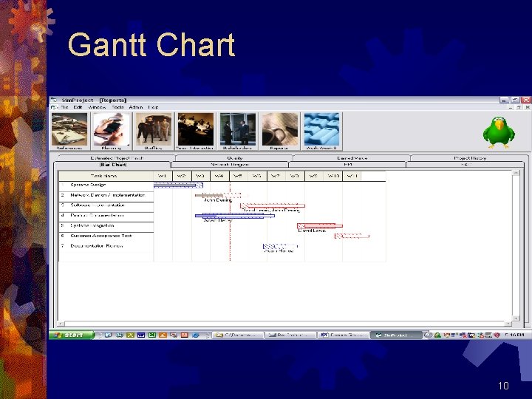Click the W1 week column header

pos(163,176)
